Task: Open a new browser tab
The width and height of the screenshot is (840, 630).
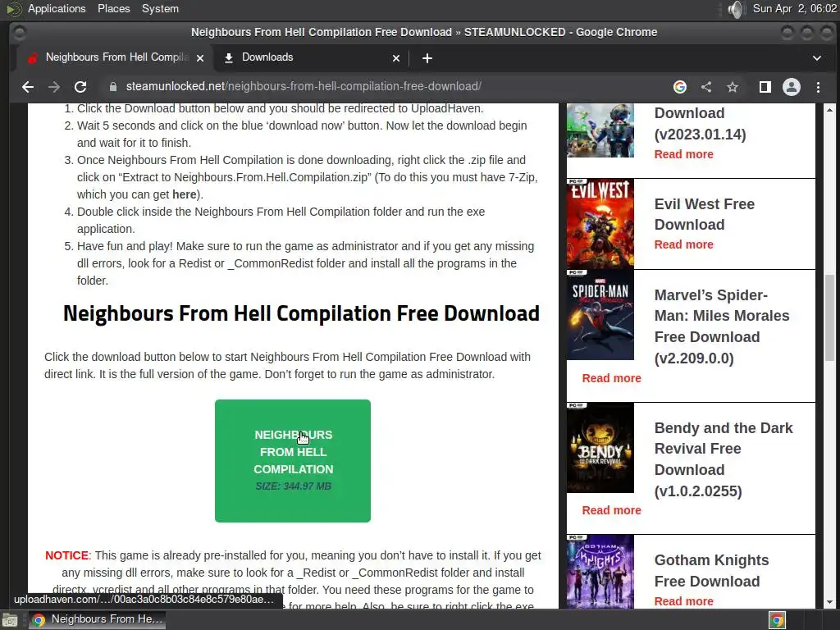Action: 427,58
